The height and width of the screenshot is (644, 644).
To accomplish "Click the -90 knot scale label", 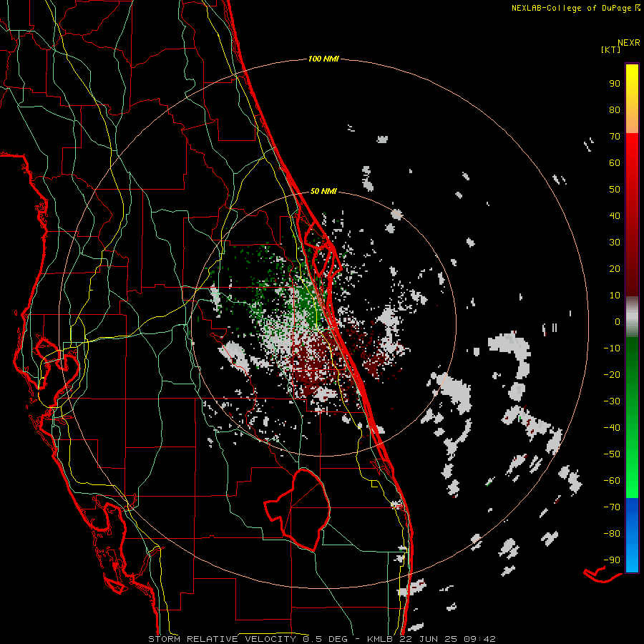I will 612,560.
